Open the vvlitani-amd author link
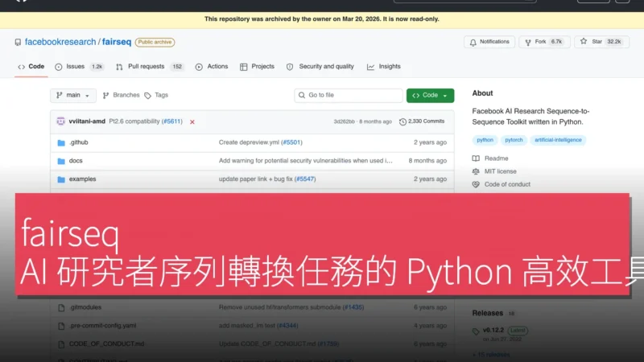Image resolution: width=644 pixels, height=362 pixels. (x=87, y=121)
